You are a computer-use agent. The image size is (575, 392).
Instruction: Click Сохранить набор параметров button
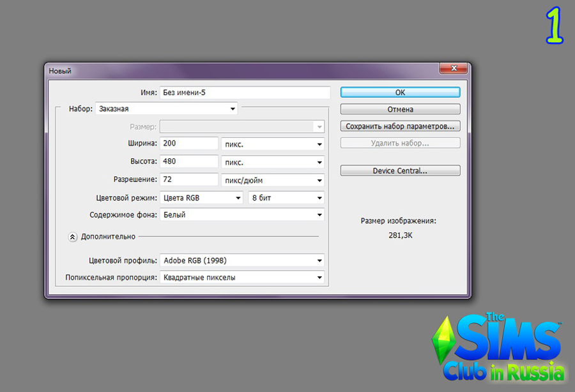pos(400,126)
